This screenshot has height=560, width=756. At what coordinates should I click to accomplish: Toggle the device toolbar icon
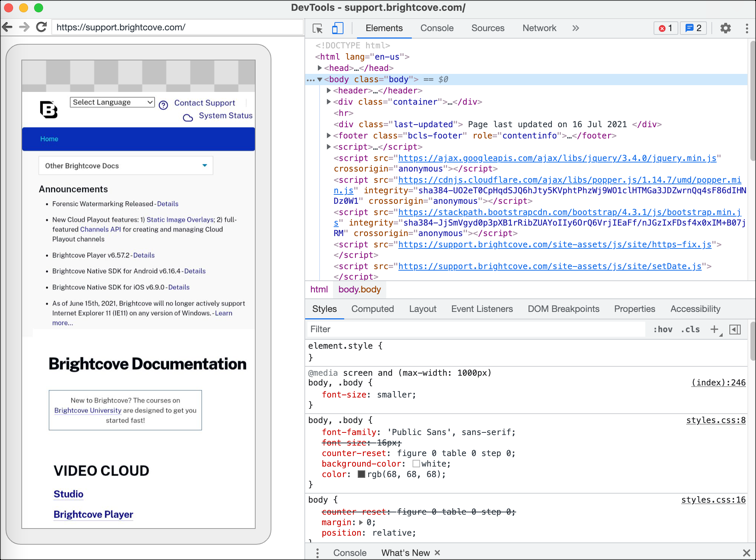tap(338, 29)
